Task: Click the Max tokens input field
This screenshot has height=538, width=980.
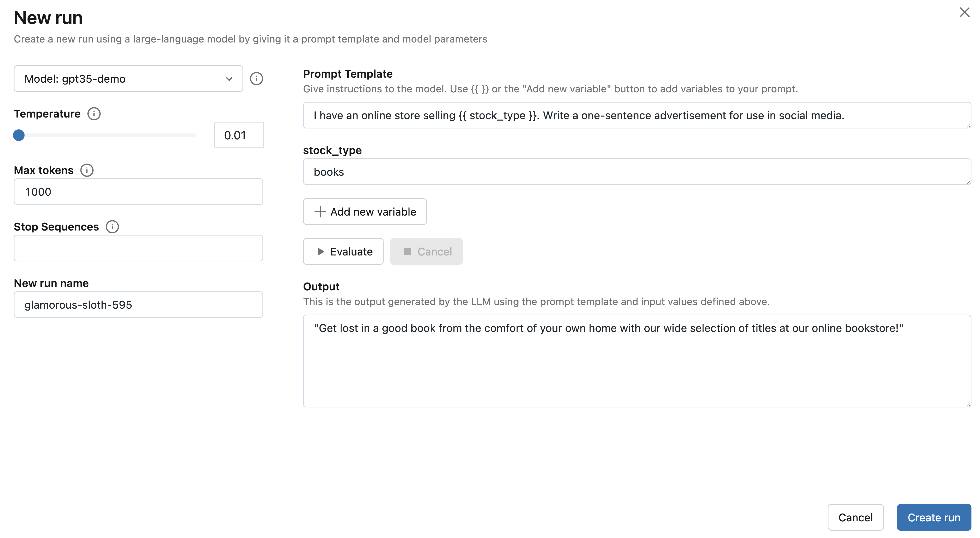Action: tap(138, 192)
